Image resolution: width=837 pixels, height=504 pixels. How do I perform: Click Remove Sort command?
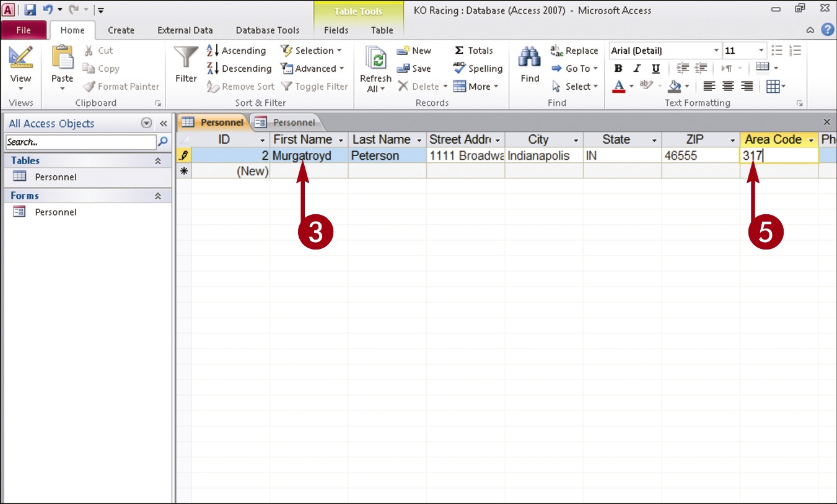click(240, 87)
